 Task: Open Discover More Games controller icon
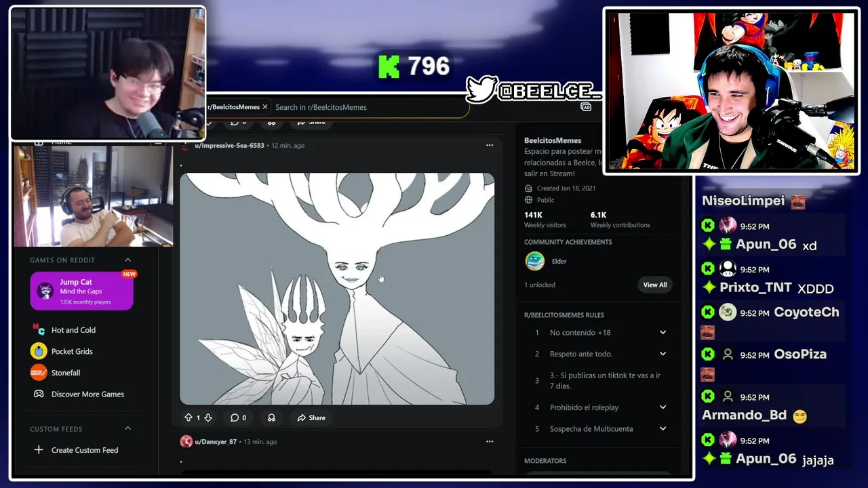tap(39, 394)
